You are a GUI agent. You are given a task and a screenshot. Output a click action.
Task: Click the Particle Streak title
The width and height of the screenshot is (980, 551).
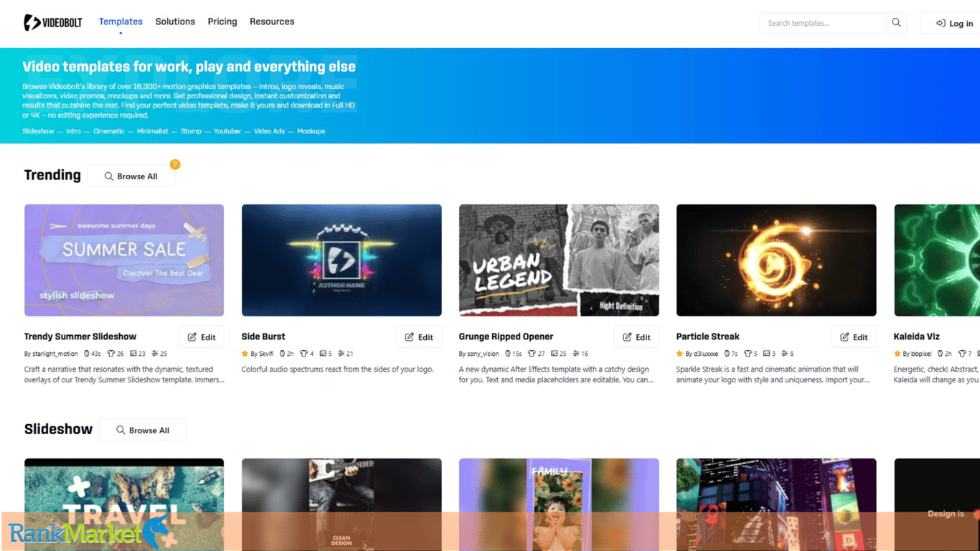pyautogui.click(x=708, y=336)
